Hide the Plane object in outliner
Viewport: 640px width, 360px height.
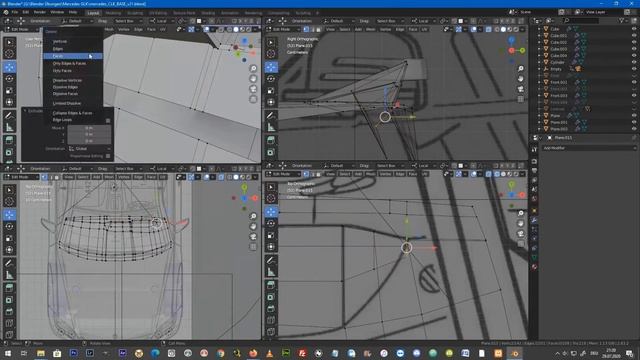(634, 116)
